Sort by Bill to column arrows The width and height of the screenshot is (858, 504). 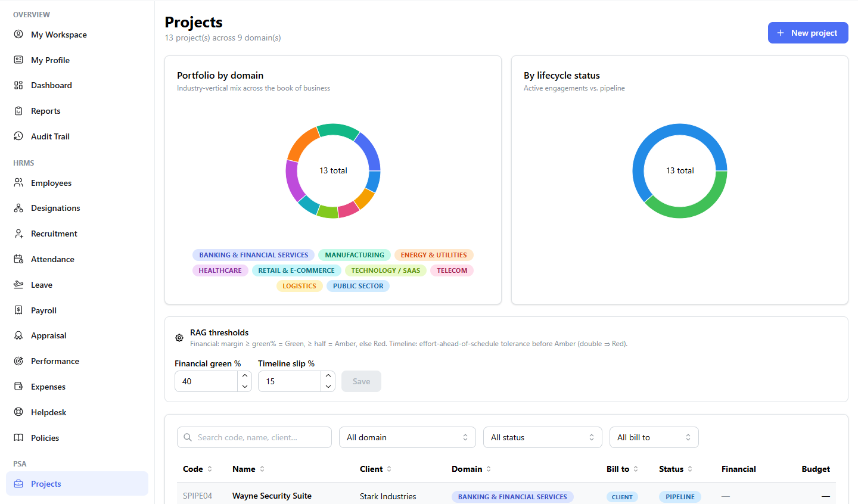click(636, 469)
